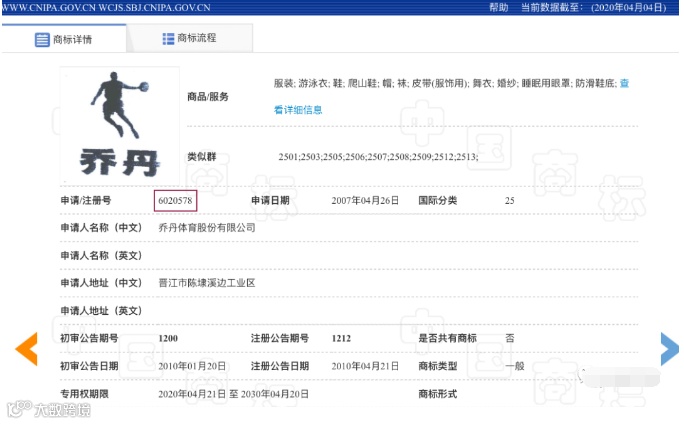Click the 商标类型 label
Screen dimensions: 684x424
point(438,366)
